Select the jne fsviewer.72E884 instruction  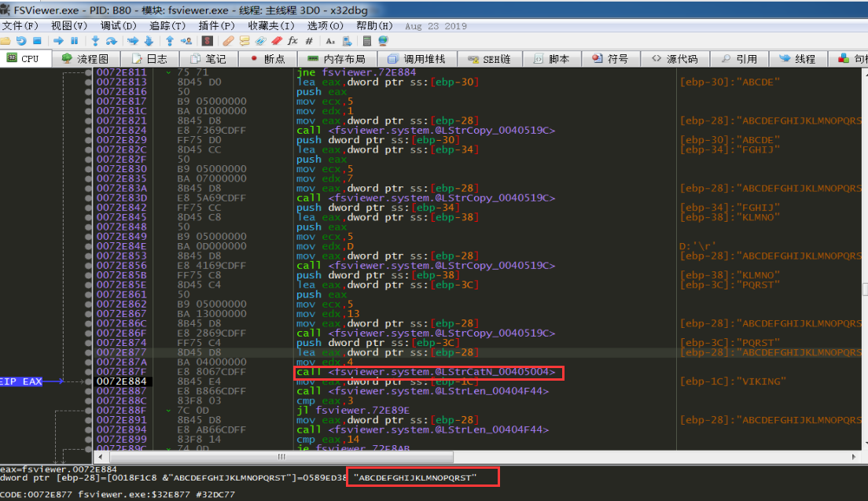point(356,72)
